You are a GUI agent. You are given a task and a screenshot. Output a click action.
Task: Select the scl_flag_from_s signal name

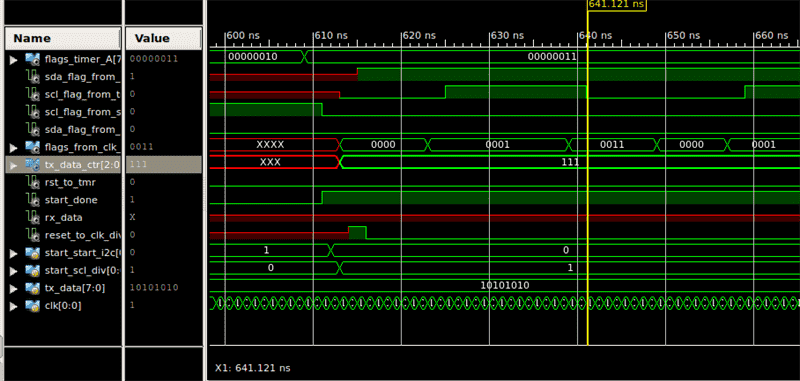(x=82, y=112)
